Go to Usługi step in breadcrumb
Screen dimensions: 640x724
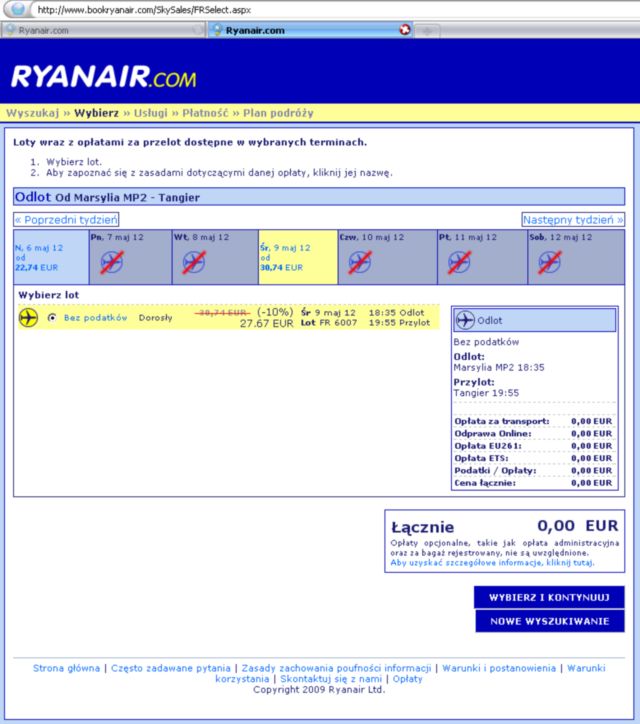click(151, 113)
